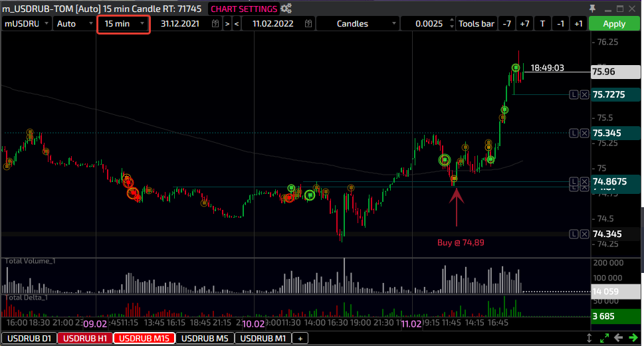The image size is (644, 346).
Task: Click the 75.345 price level label
Action: (615, 133)
